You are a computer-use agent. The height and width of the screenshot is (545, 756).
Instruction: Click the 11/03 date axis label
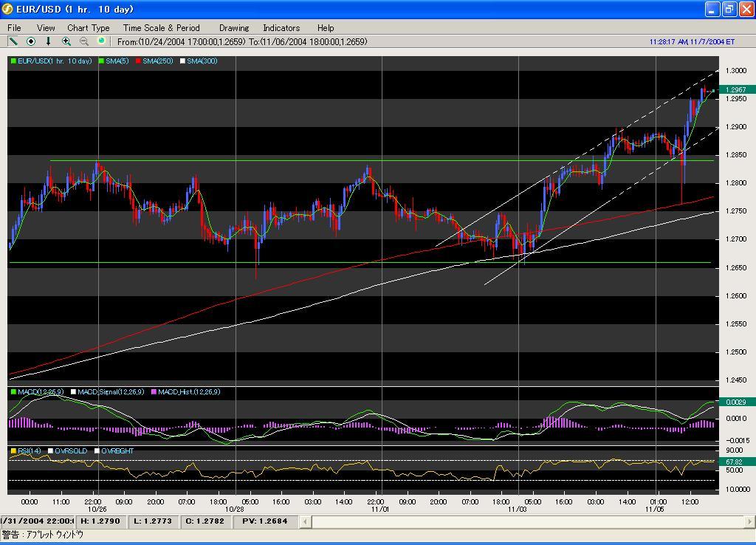pos(518,510)
